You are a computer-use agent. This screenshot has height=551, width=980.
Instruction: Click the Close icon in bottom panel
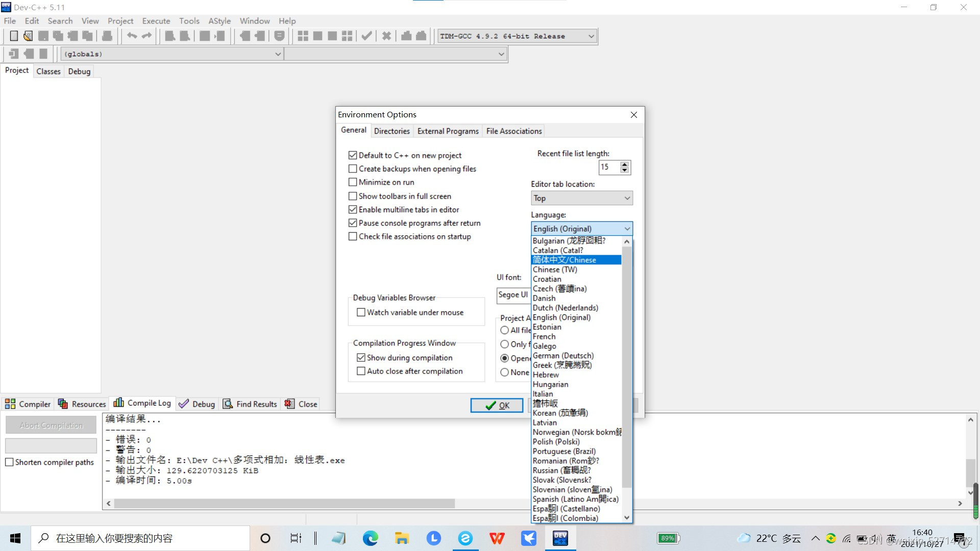pyautogui.click(x=289, y=404)
